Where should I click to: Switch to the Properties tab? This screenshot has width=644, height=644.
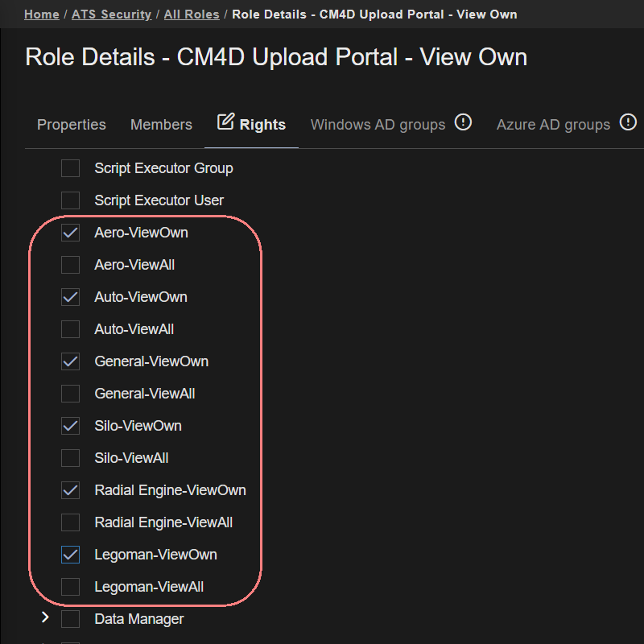[x=72, y=125]
